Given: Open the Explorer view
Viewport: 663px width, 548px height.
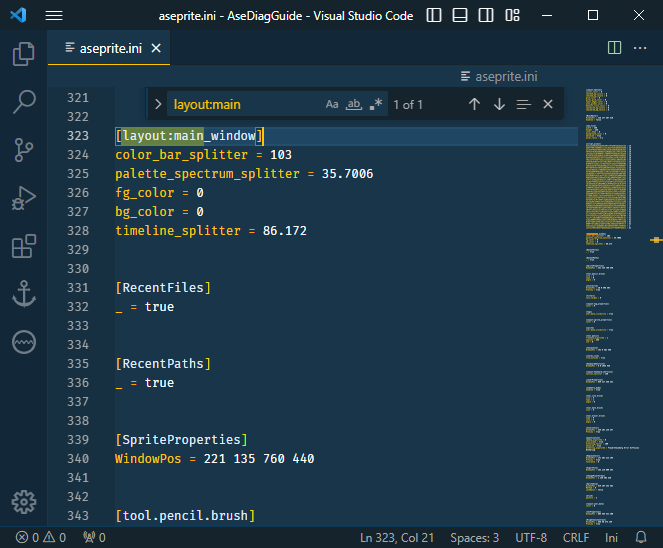Looking at the screenshot, I should point(24,54).
